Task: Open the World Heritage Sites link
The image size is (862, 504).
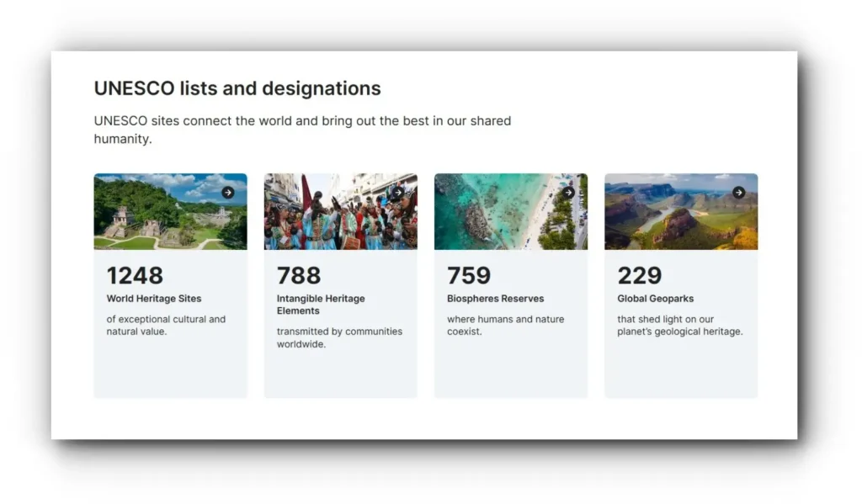Action: click(x=154, y=299)
